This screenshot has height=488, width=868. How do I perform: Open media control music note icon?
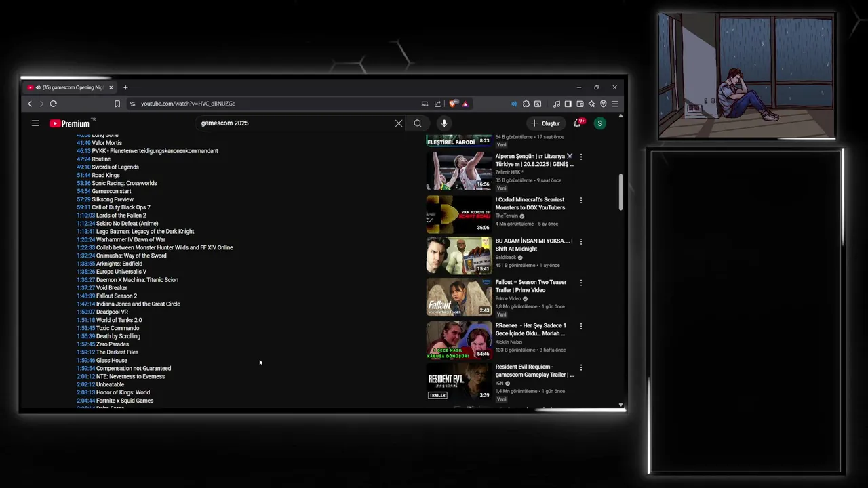click(x=557, y=104)
